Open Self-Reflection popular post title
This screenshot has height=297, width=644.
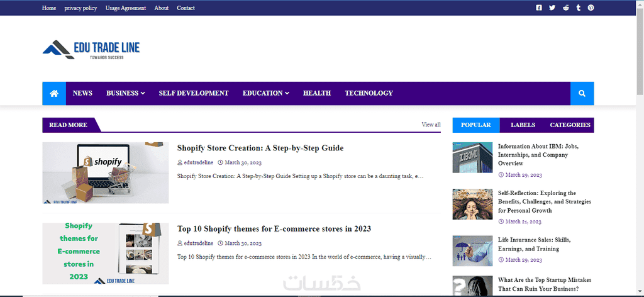pyautogui.click(x=545, y=202)
